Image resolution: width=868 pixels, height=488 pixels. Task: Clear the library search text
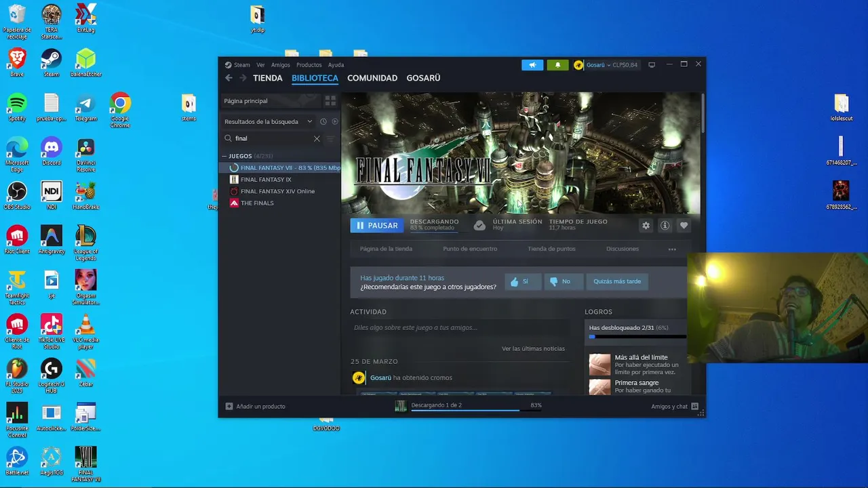tap(317, 138)
